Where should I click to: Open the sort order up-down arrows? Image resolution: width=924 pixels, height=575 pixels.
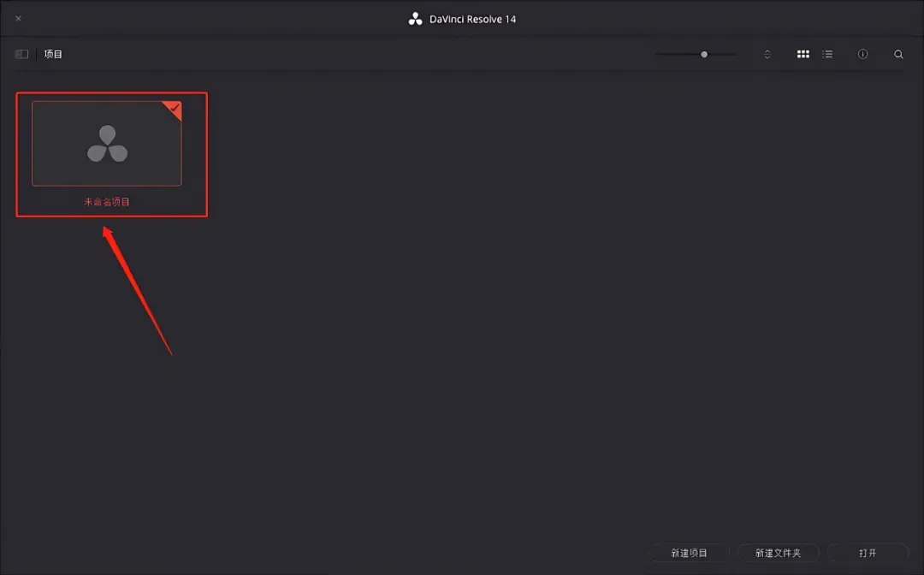(x=767, y=54)
